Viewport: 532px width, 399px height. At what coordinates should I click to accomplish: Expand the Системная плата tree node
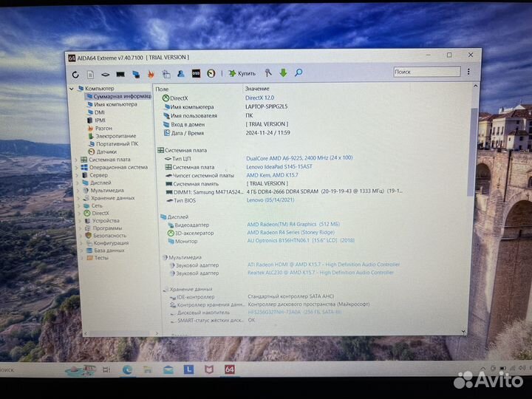tap(76, 160)
